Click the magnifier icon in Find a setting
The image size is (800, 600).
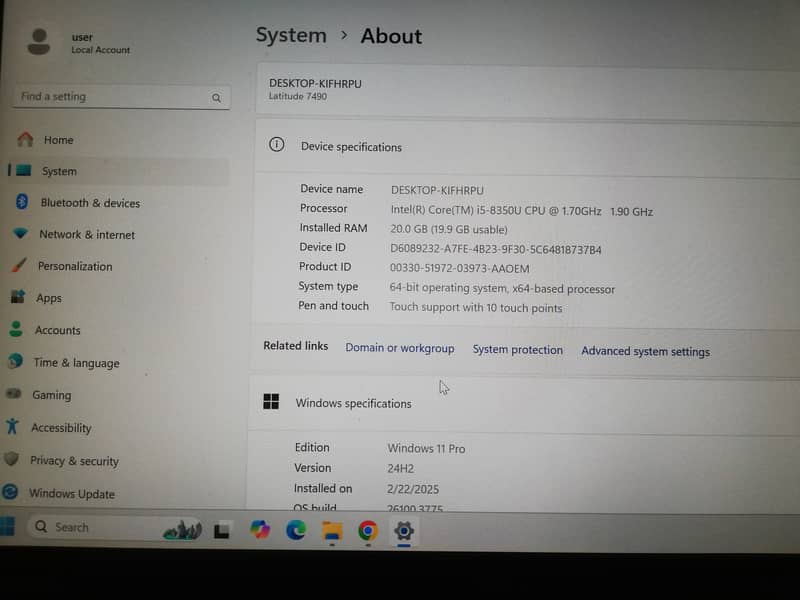[216, 97]
